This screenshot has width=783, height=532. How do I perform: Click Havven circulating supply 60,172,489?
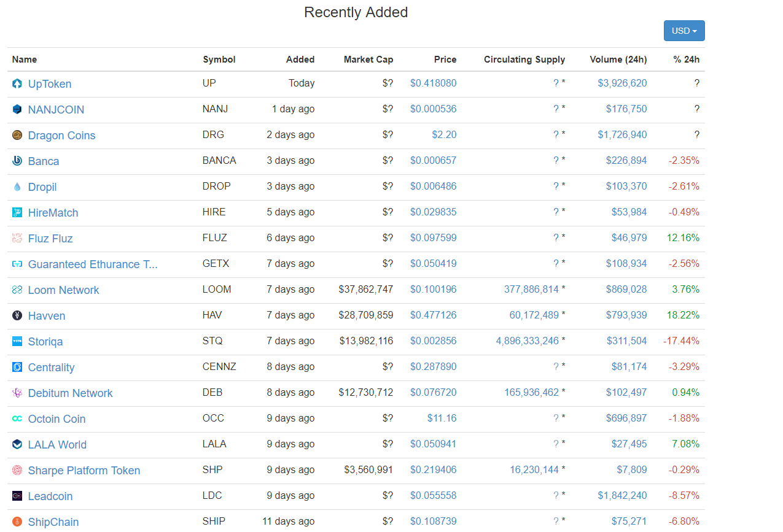point(534,315)
